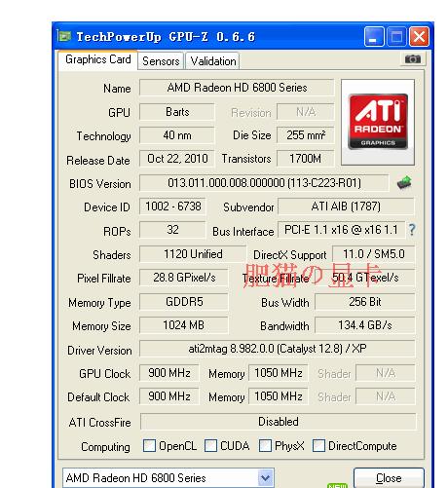
Task: Select the AMD Radeon HD 6800 combo box
Action: (x=168, y=478)
